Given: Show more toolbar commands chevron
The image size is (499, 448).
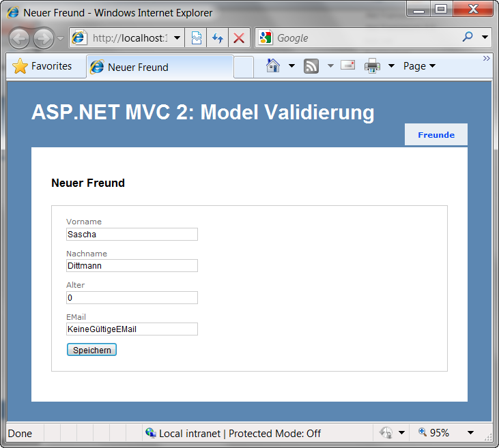Looking at the screenshot, I should (x=486, y=59).
